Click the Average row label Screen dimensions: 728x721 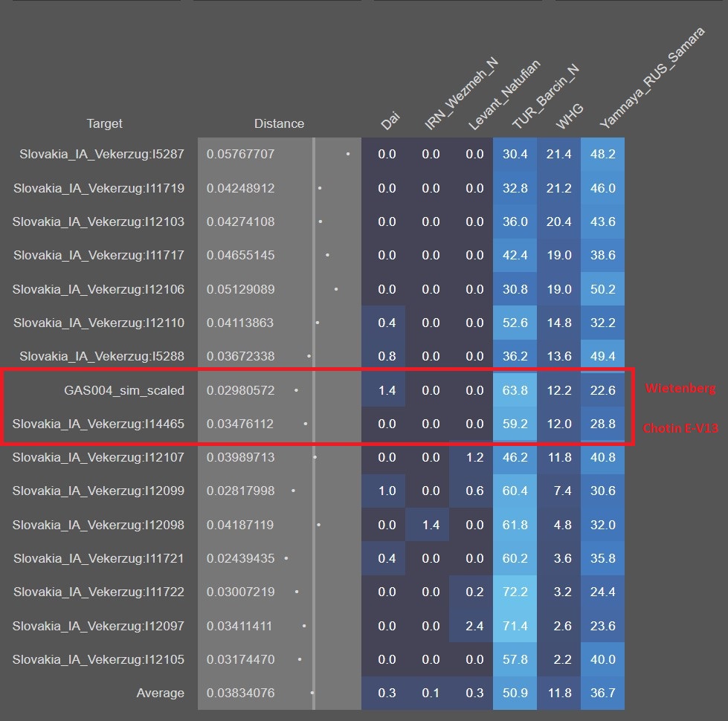(x=160, y=693)
